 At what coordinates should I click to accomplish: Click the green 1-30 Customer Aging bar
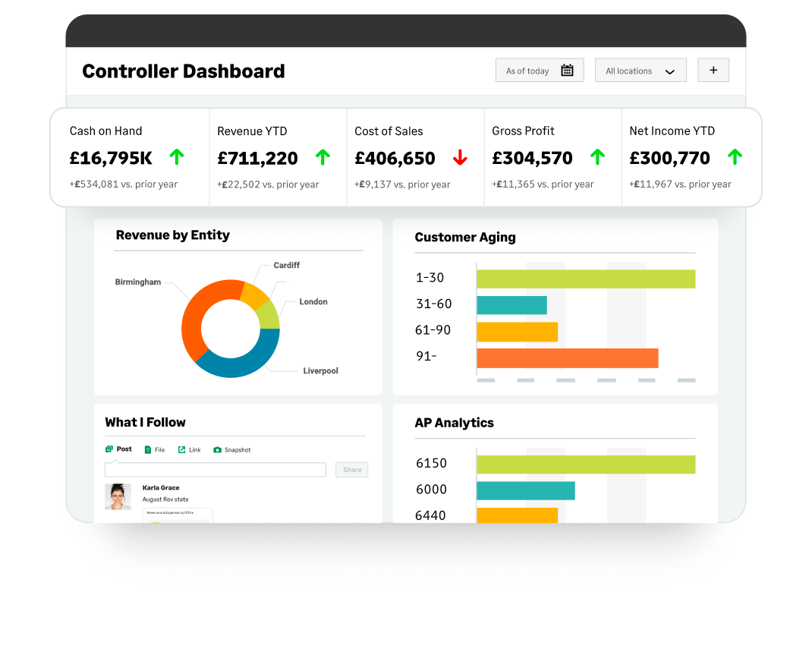(586, 279)
